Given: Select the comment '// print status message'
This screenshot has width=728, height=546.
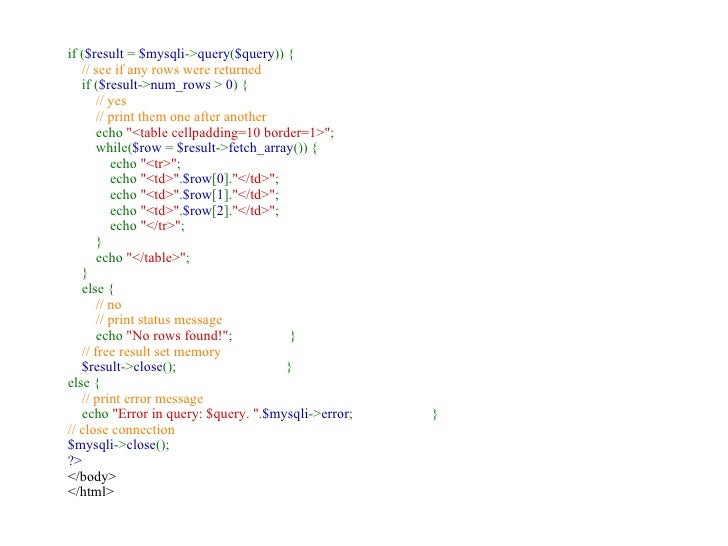Looking at the screenshot, I should [159, 320].
